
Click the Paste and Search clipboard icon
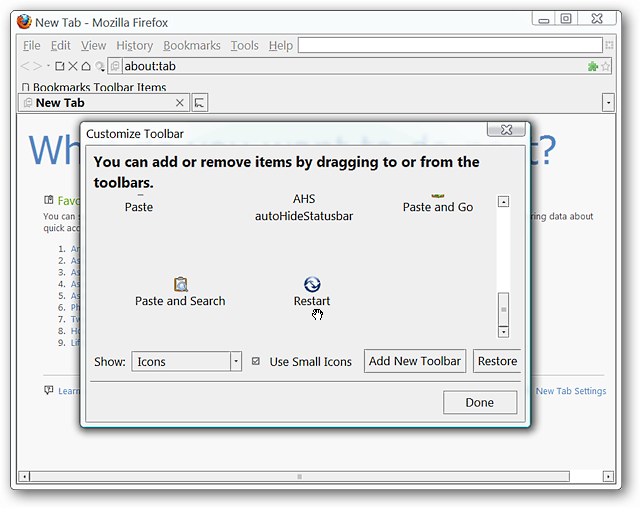pos(180,284)
